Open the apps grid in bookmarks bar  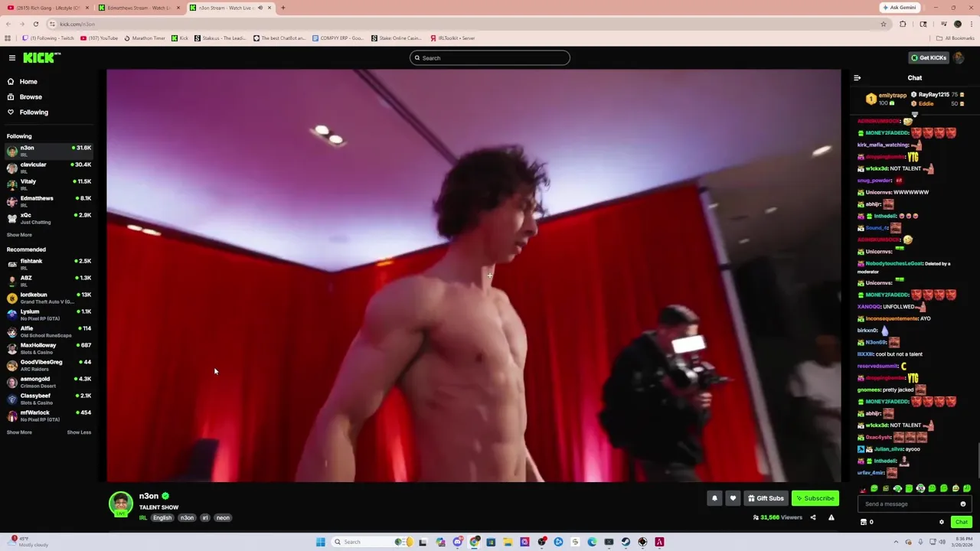pyautogui.click(x=8, y=37)
